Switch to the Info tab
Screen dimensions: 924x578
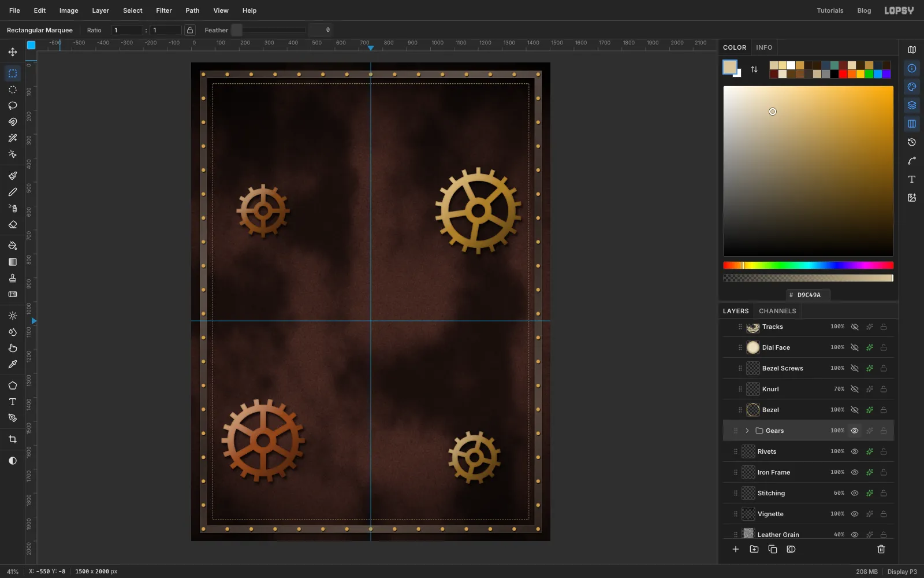tap(764, 47)
